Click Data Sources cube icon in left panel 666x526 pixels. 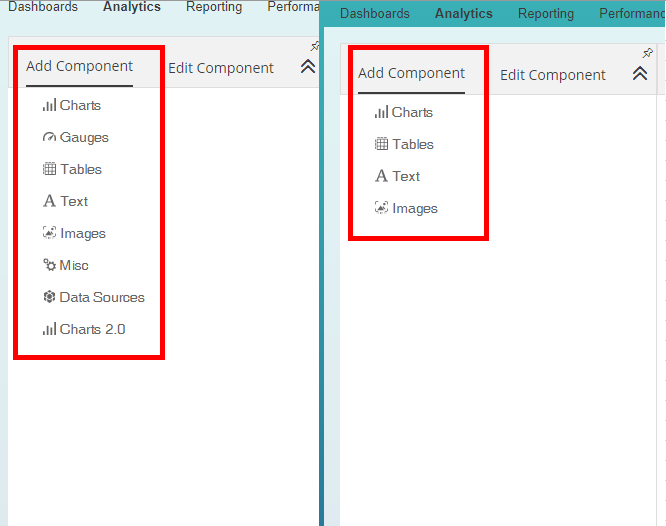point(49,297)
